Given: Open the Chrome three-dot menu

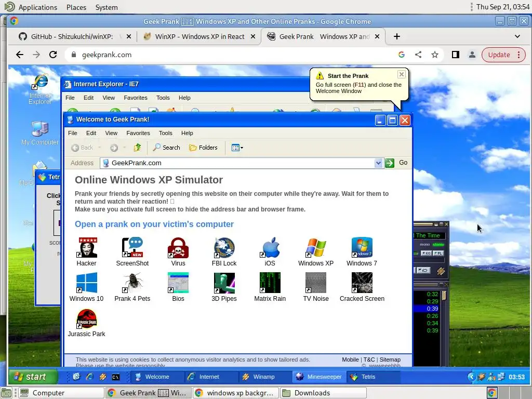Looking at the screenshot, I should click(x=519, y=55).
